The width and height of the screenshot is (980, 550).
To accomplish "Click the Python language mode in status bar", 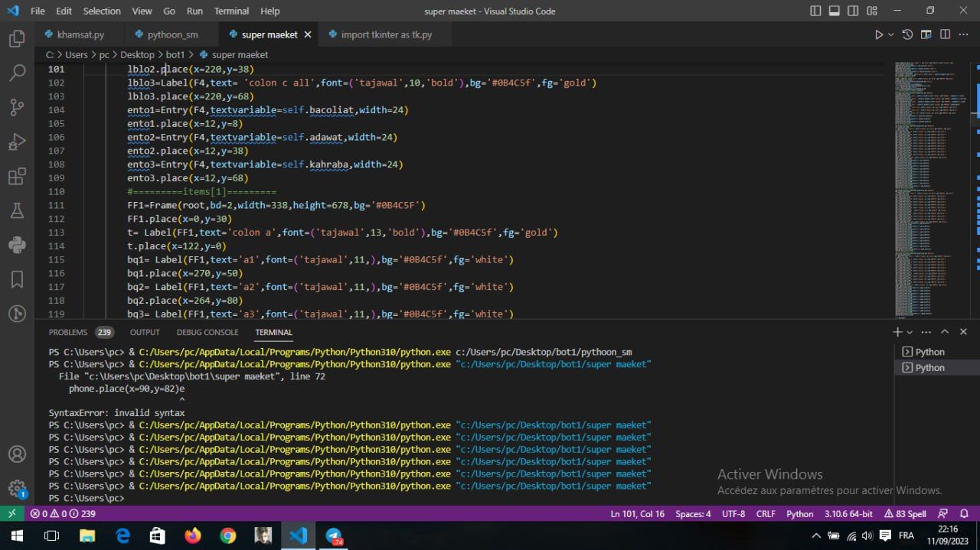I will [800, 514].
